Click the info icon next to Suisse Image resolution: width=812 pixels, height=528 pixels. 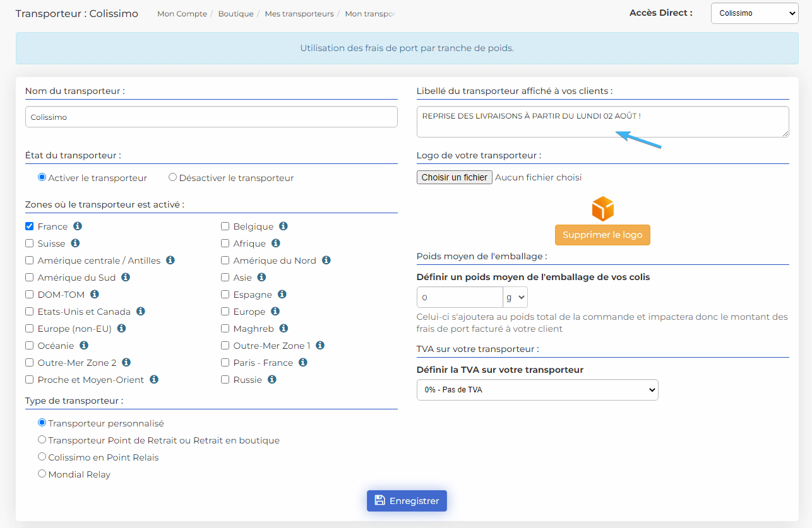click(75, 243)
